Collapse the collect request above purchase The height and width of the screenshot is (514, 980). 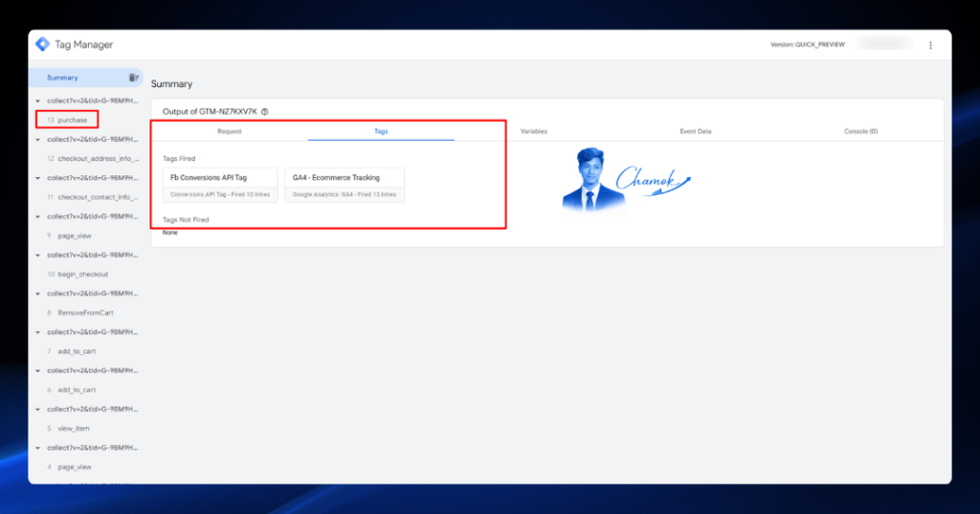pyautogui.click(x=37, y=101)
